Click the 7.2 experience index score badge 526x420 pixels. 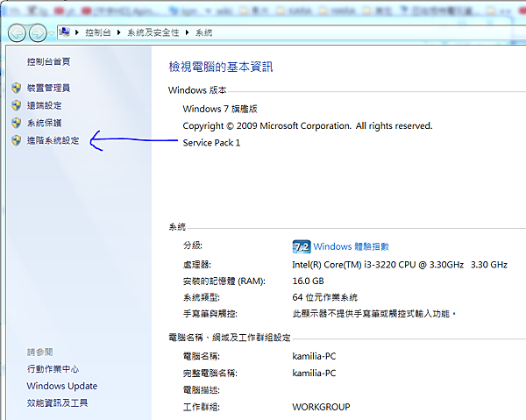coord(302,247)
